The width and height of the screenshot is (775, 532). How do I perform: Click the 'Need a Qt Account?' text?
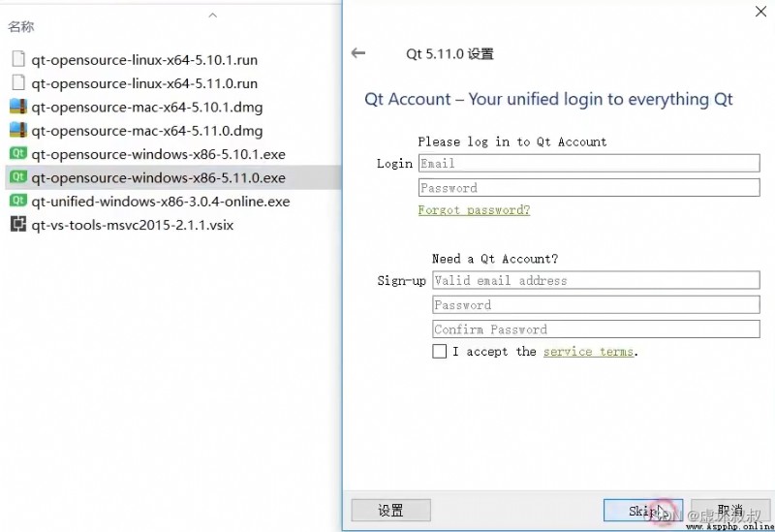495,259
